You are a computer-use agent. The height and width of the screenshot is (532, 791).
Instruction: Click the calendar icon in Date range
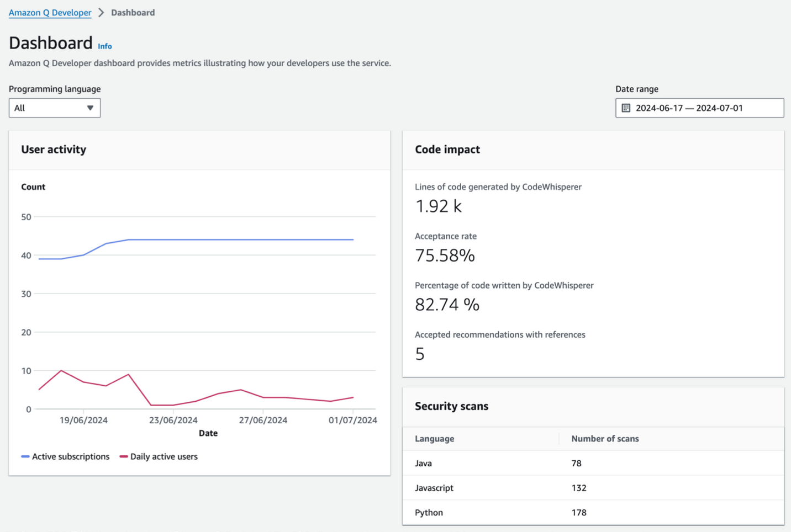626,108
